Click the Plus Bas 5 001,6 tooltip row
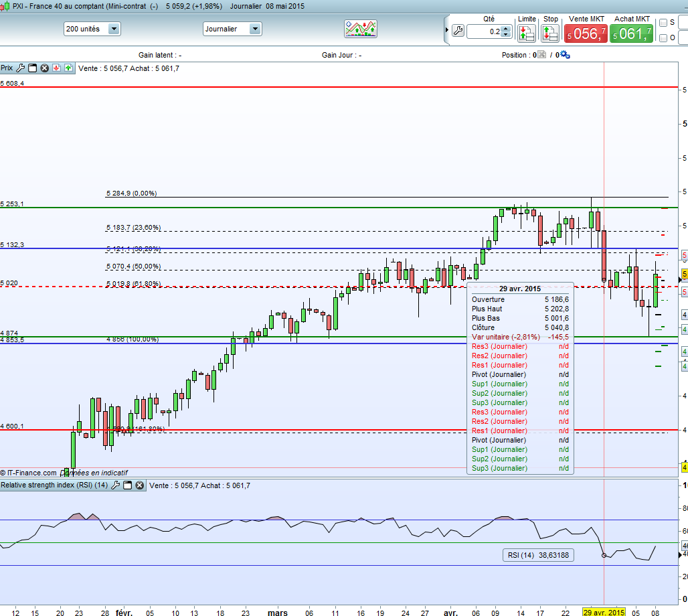688x616 pixels. 520,318
